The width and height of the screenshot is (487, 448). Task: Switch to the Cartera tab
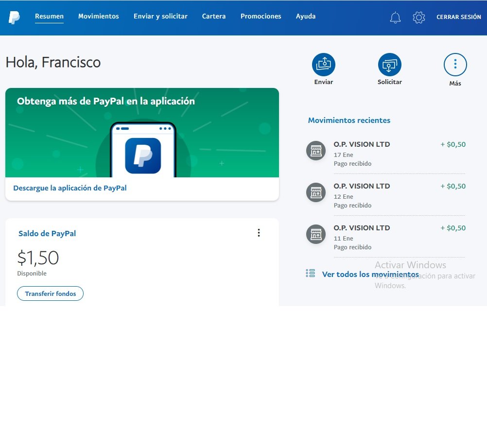point(214,17)
